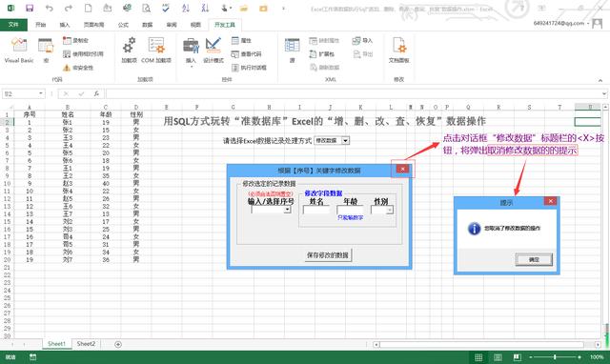The image size is (610, 364).
Task: Switch to the 页面布局 Page Layout tab
Action: [x=93, y=25]
